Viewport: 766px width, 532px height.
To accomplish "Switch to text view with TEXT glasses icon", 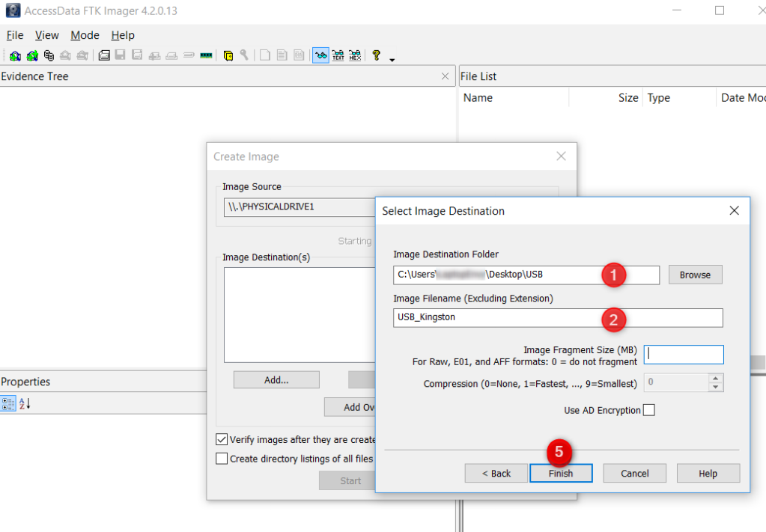I will 338,55.
